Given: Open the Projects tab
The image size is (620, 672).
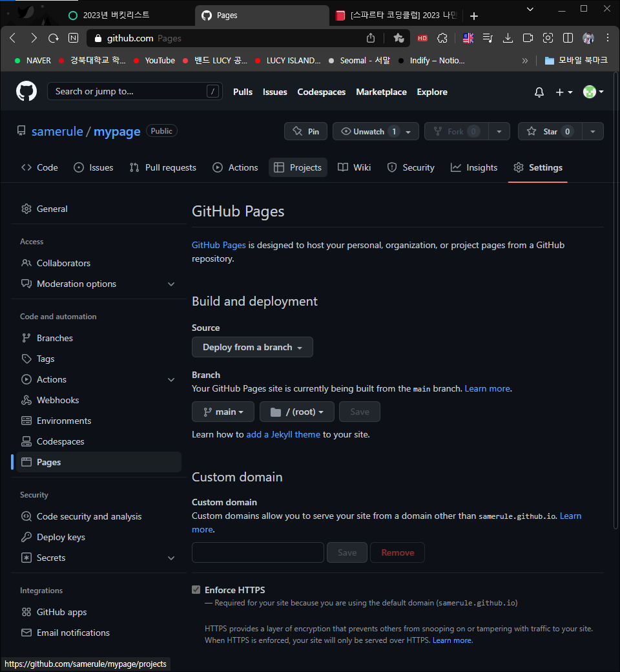Looking at the screenshot, I should pyautogui.click(x=298, y=167).
